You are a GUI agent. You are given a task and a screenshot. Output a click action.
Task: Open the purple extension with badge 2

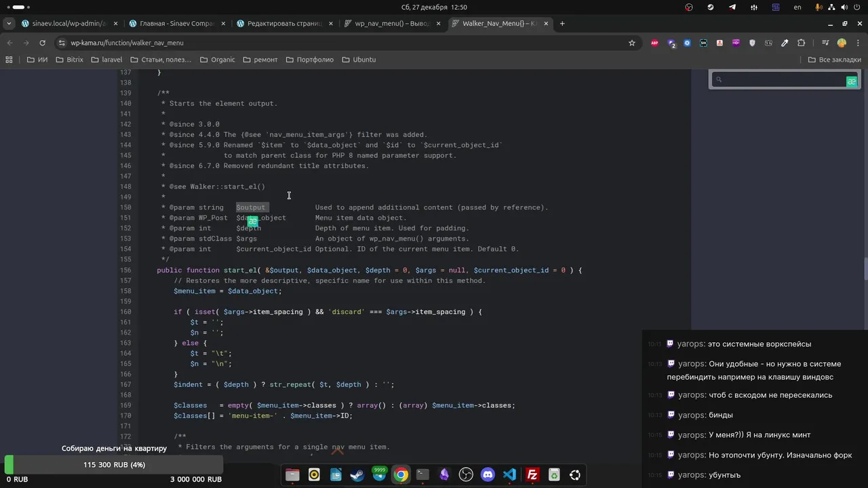coord(671,43)
